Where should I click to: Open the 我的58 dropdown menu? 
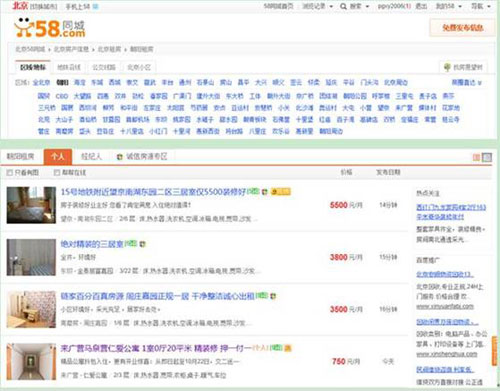[x=448, y=6]
